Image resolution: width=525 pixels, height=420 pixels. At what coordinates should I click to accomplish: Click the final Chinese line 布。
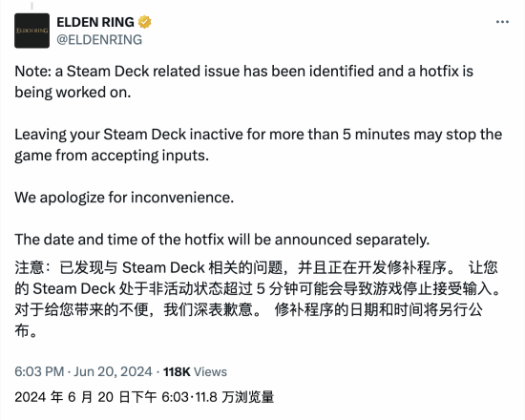click(26, 331)
